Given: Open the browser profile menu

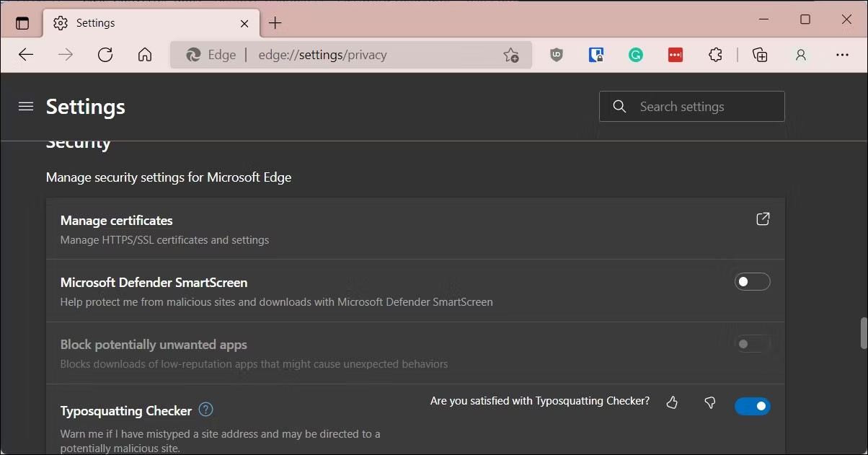Looking at the screenshot, I should [800, 54].
